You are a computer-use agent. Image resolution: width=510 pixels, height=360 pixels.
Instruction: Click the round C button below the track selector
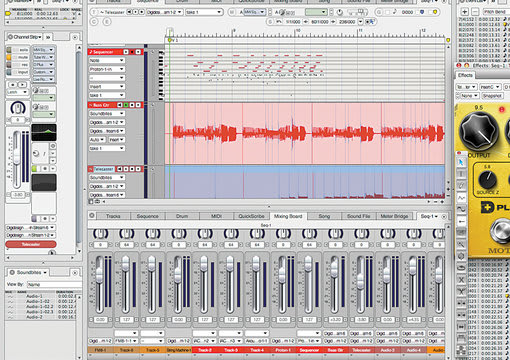pyautogui.click(x=94, y=22)
